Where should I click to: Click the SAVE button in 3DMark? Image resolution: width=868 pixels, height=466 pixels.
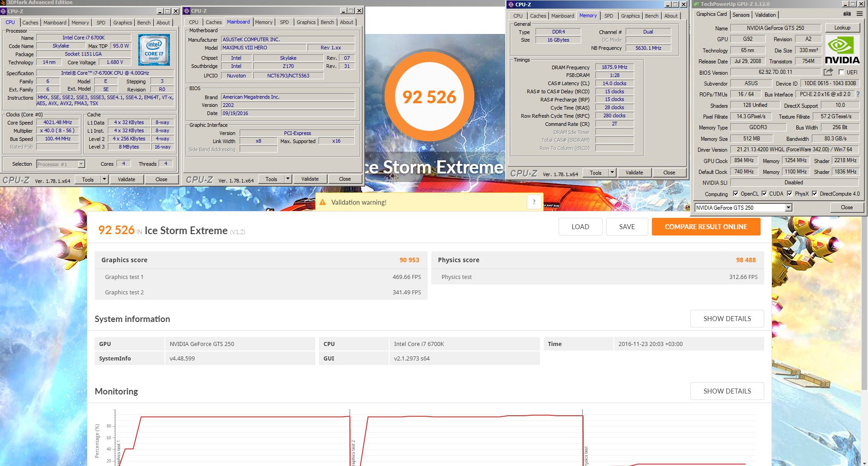point(627,226)
